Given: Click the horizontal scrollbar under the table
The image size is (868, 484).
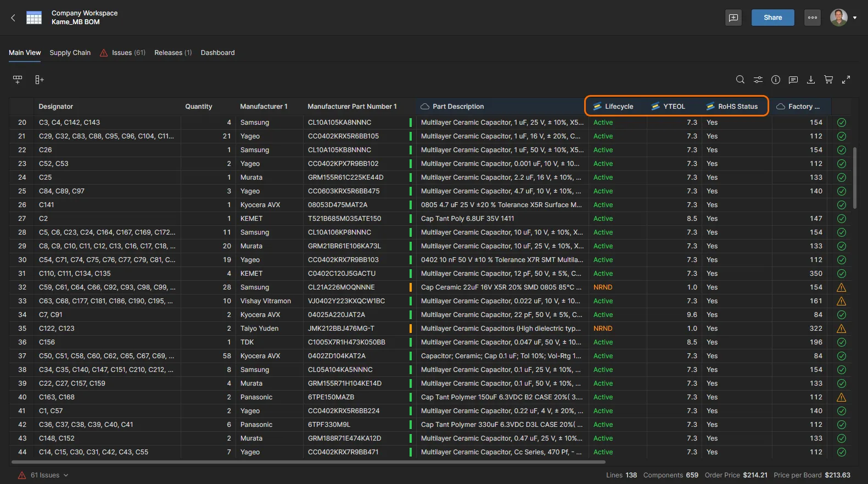Looking at the screenshot, I should pyautogui.click(x=307, y=462).
